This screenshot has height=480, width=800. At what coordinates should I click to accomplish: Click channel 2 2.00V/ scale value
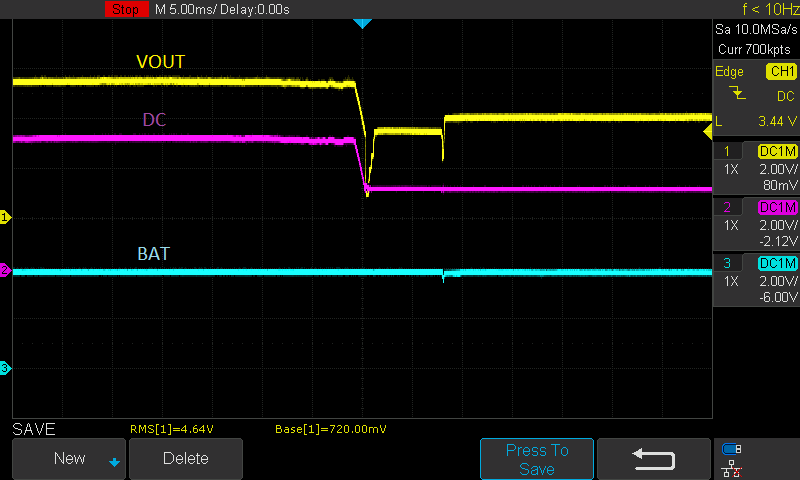[x=778, y=225]
